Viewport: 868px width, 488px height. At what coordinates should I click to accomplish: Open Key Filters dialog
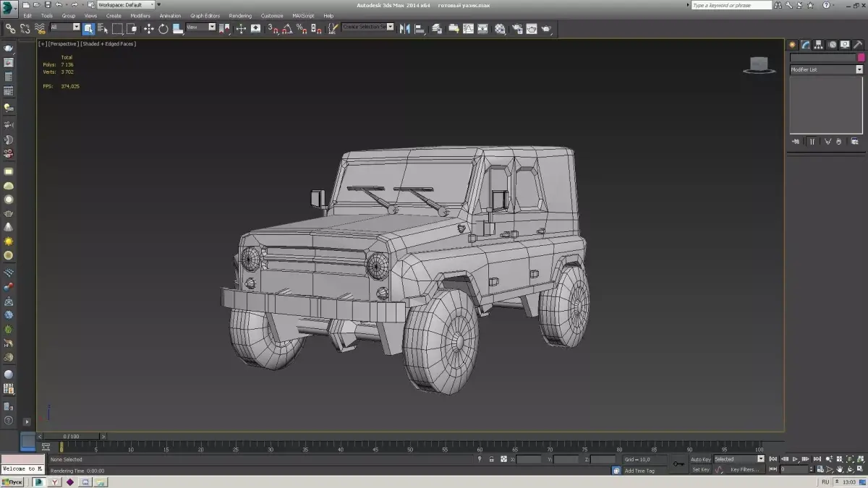(x=745, y=469)
